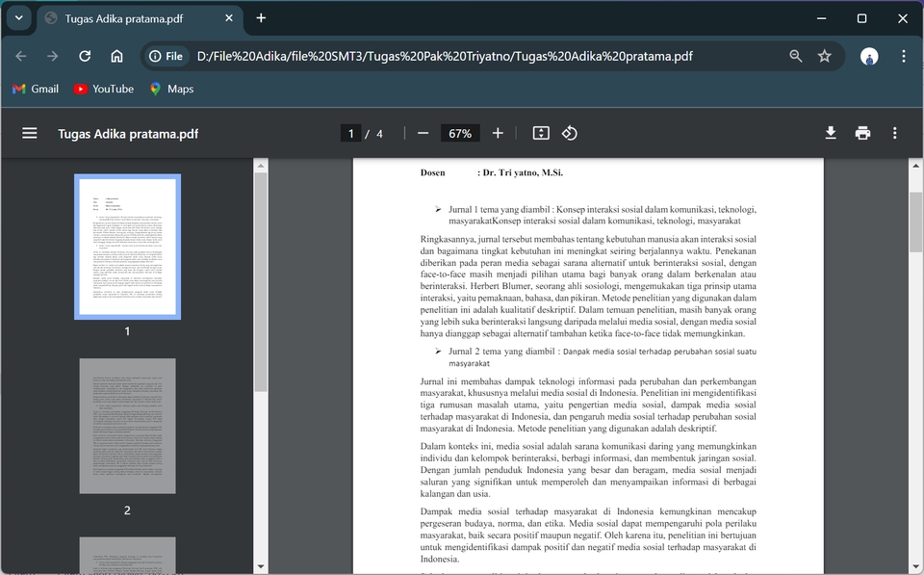The height and width of the screenshot is (575, 924).
Task: Click the 67% zoom level field
Action: click(x=460, y=133)
